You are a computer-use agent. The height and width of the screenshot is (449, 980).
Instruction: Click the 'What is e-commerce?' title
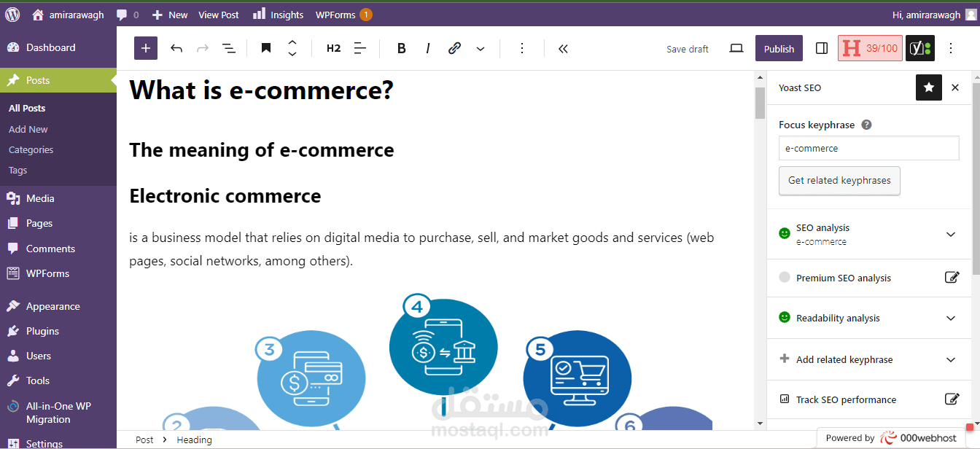(x=261, y=90)
